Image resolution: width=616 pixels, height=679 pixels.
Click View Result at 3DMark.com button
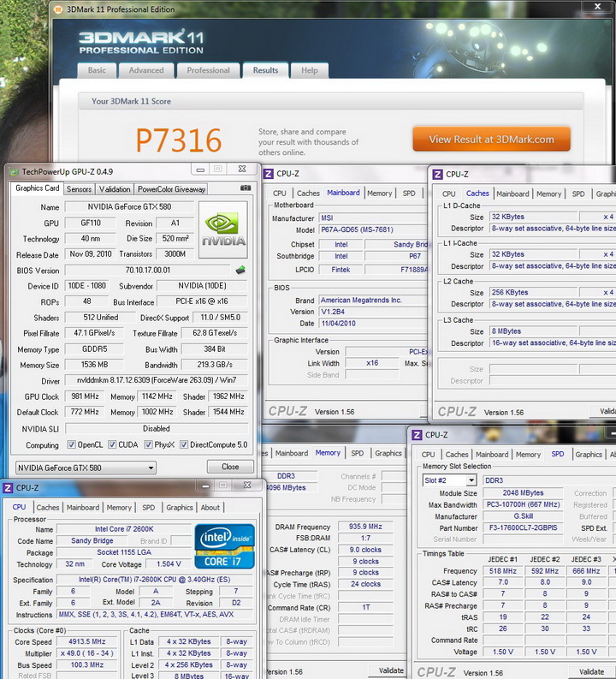tap(491, 139)
